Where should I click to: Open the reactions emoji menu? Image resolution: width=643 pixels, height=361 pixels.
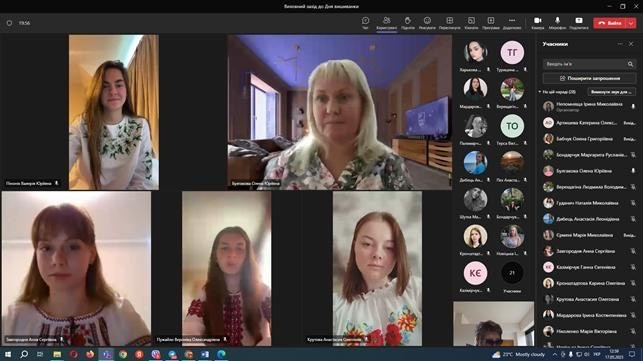(x=427, y=23)
